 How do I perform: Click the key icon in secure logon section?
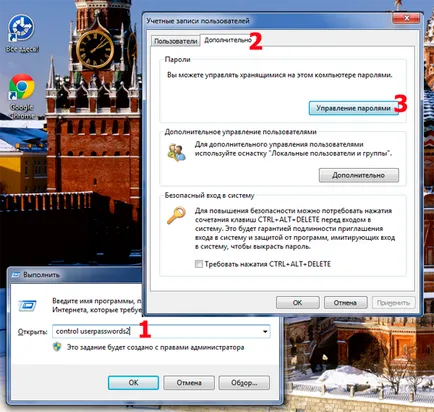pyautogui.click(x=176, y=215)
